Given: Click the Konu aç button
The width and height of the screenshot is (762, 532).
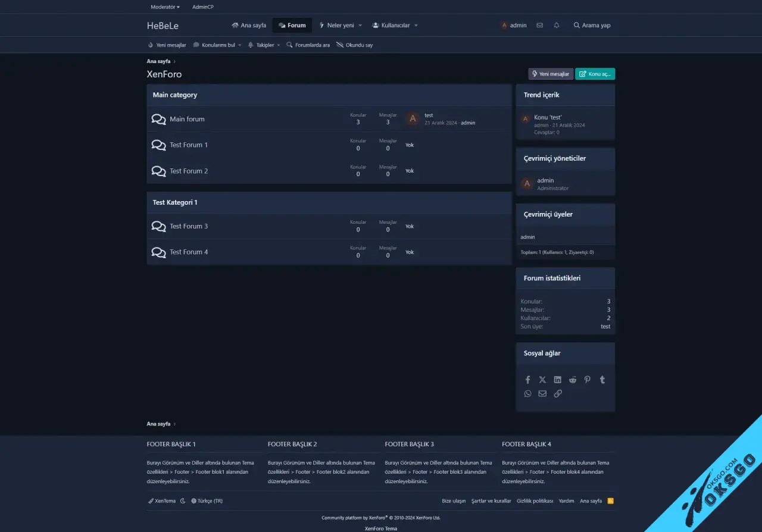Looking at the screenshot, I should 595,74.
